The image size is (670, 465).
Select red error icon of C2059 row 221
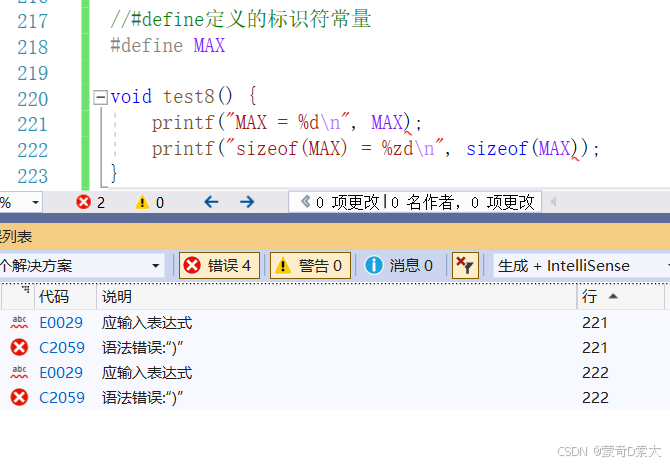(19, 347)
